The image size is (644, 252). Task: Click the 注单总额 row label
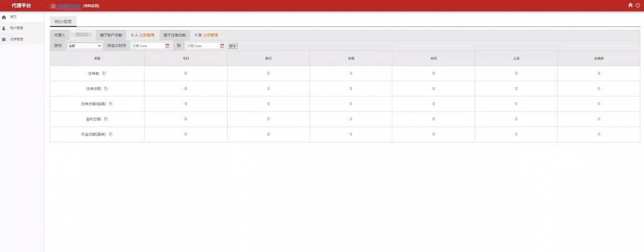point(94,89)
